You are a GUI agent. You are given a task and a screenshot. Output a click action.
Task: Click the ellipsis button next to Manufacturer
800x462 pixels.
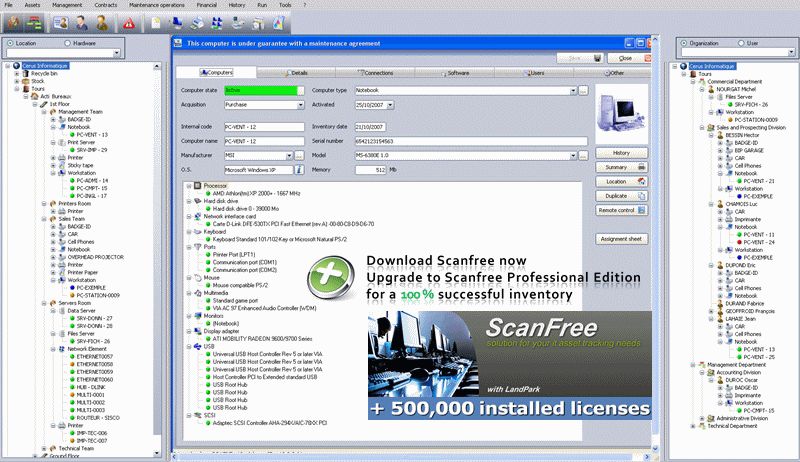(x=299, y=156)
